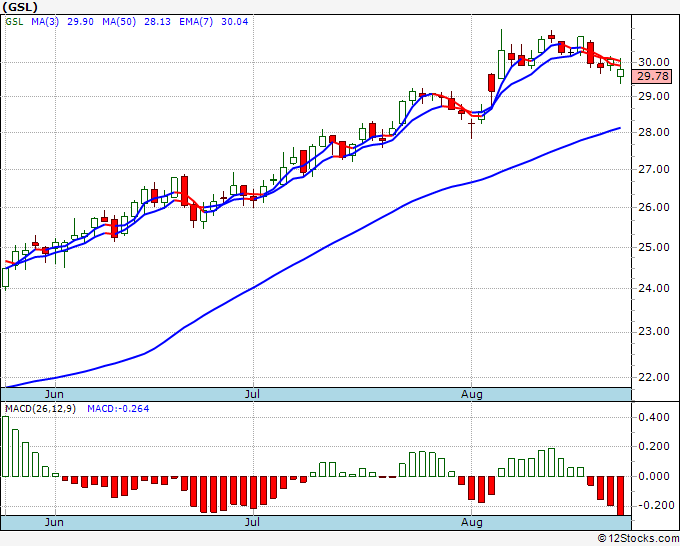
Task: Click the (GSL) chart title
Action: [20, 7]
